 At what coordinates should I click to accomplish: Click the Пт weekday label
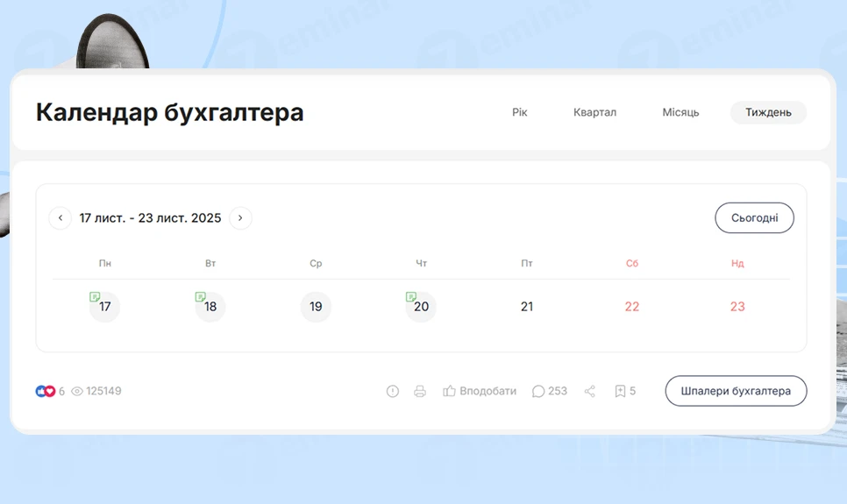click(x=527, y=264)
